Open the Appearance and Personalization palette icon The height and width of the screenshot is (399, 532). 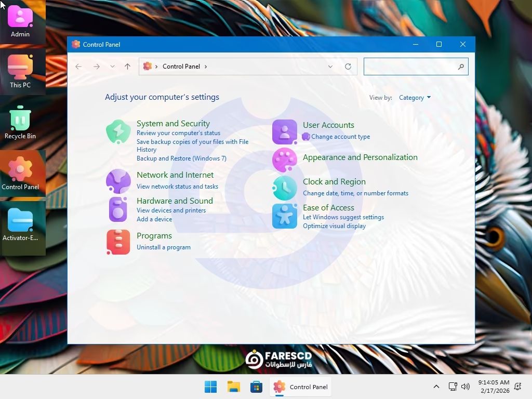pos(285,160)
